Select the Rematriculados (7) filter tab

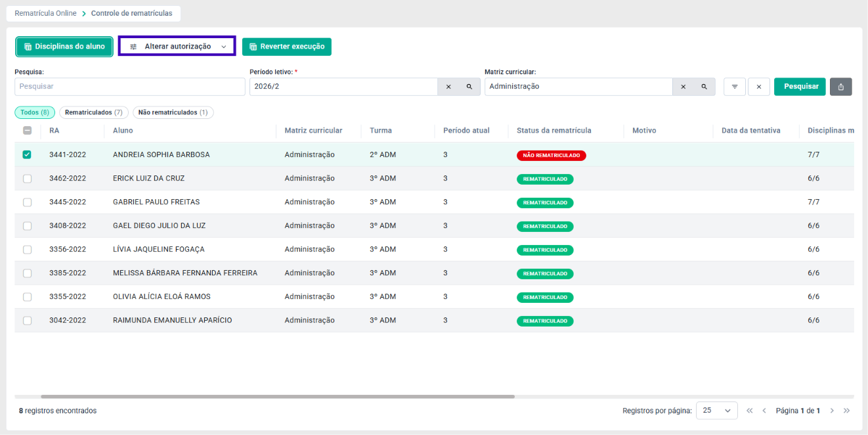pyautogui.click(x=93, y=112)
